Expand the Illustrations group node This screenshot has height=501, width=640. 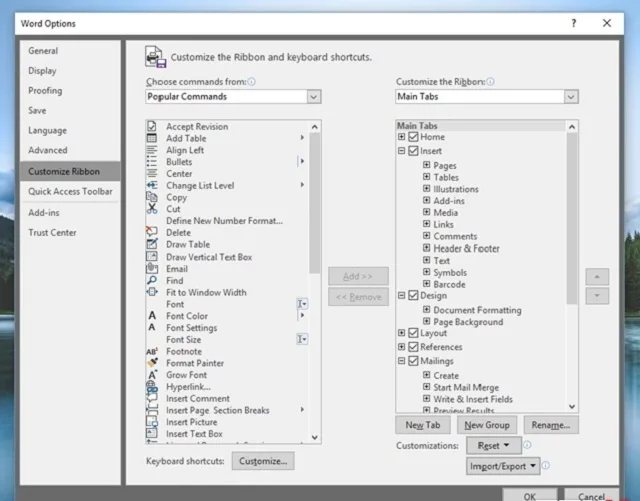coord(427,189)
